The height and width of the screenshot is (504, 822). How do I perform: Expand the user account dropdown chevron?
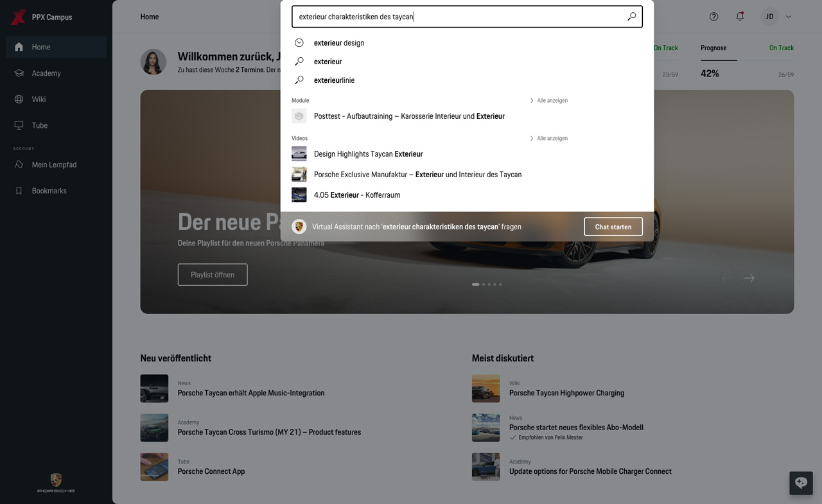click(789, 17)
